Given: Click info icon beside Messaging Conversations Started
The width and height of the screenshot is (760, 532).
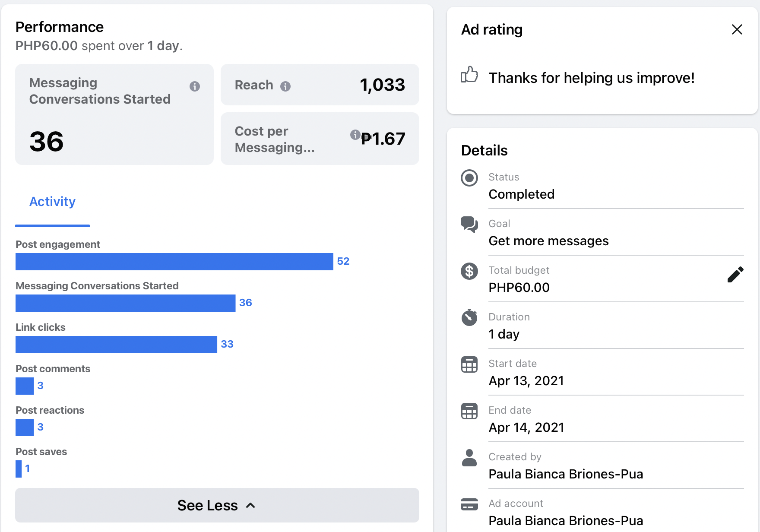Looking at the screenshot, I should (195, 86).
